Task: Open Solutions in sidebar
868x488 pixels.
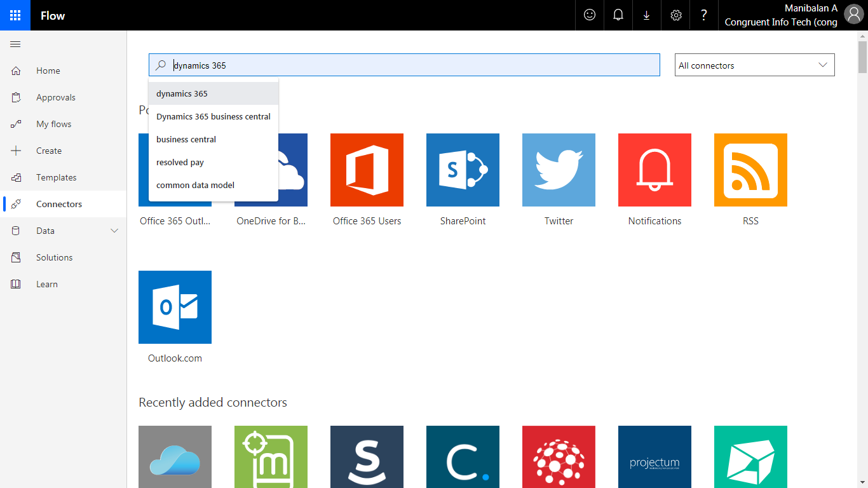Action: (64, 257)
